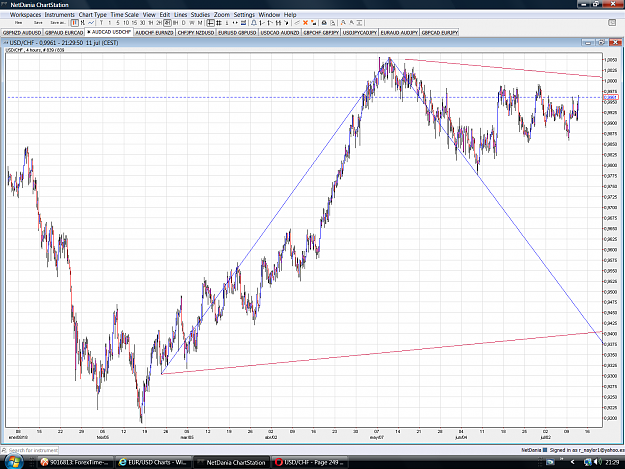Switch time scale to 1H
Image resolution: width=625 pixels, height=469 pixels.
click(151, 23)
